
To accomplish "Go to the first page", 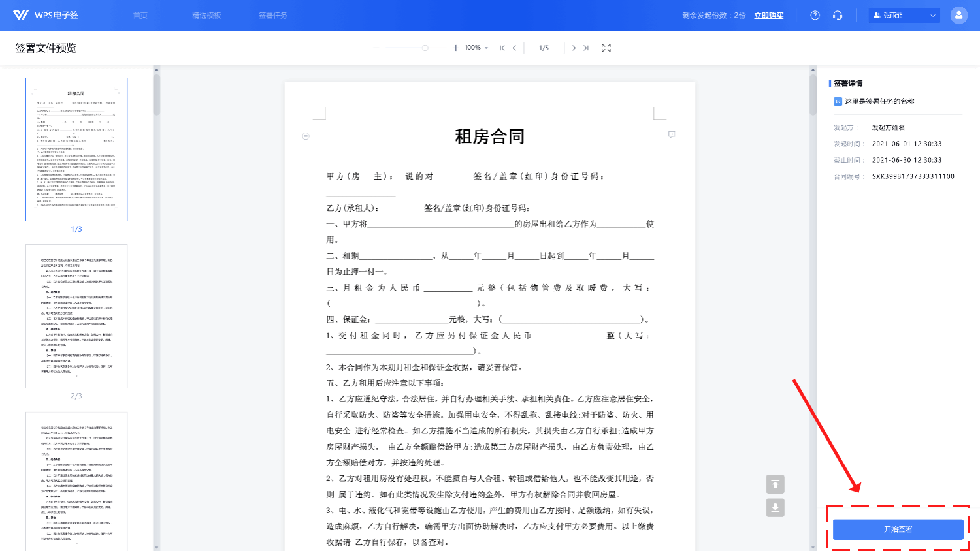I will coord(502,48).
